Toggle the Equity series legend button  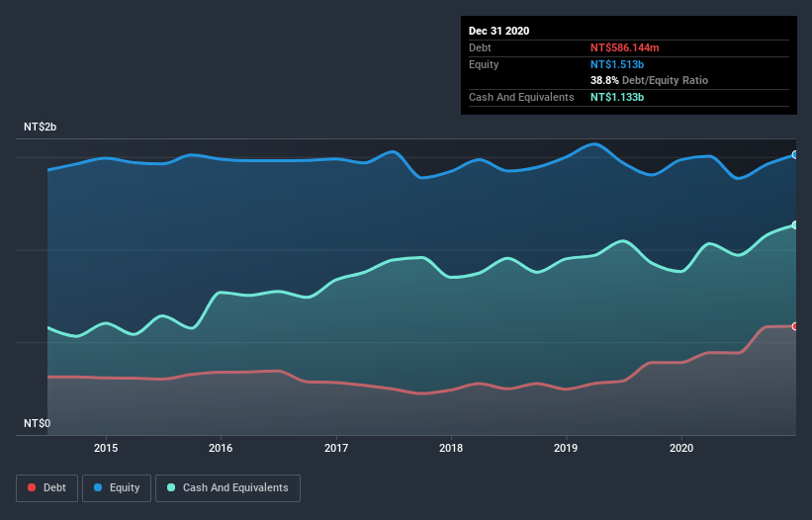coord(117,488)
